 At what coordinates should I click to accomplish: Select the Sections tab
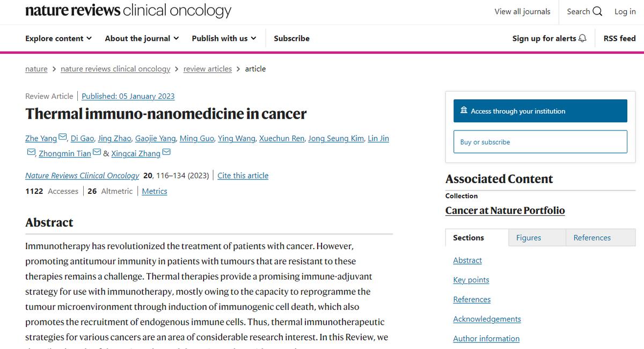(469, 238)
